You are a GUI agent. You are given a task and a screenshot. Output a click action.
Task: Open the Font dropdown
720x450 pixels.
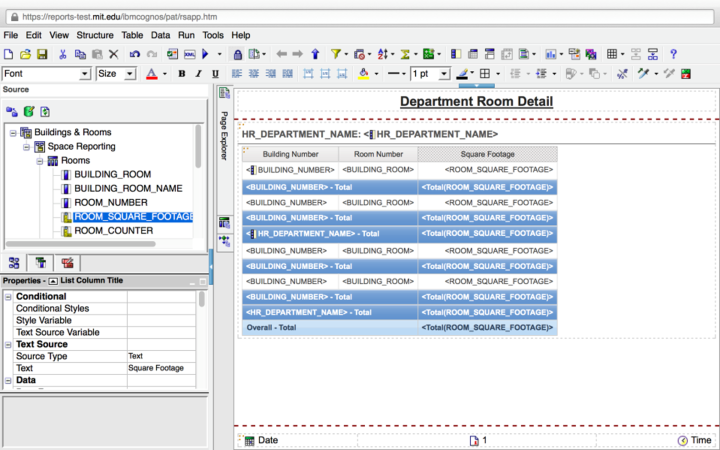pos(85,74)
